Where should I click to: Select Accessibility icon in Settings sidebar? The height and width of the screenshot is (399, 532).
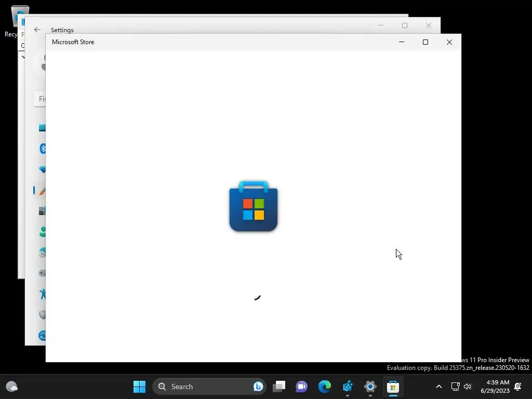43,294
